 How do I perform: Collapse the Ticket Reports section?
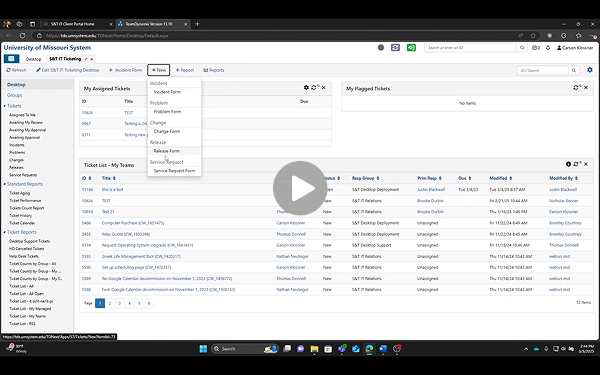[5, 232]
